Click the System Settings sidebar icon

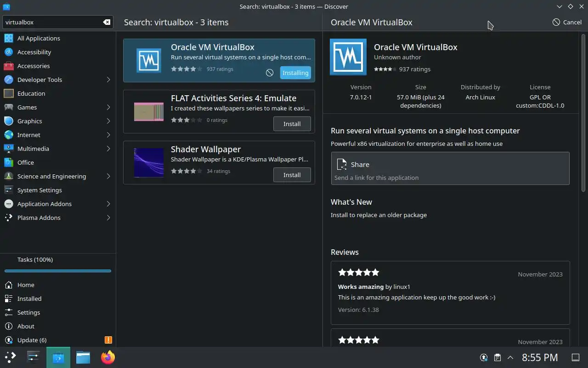point(8,190)
